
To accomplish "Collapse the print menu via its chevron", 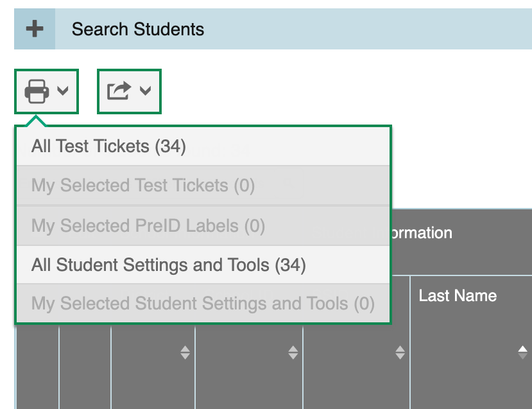I will tap(63, 91).
